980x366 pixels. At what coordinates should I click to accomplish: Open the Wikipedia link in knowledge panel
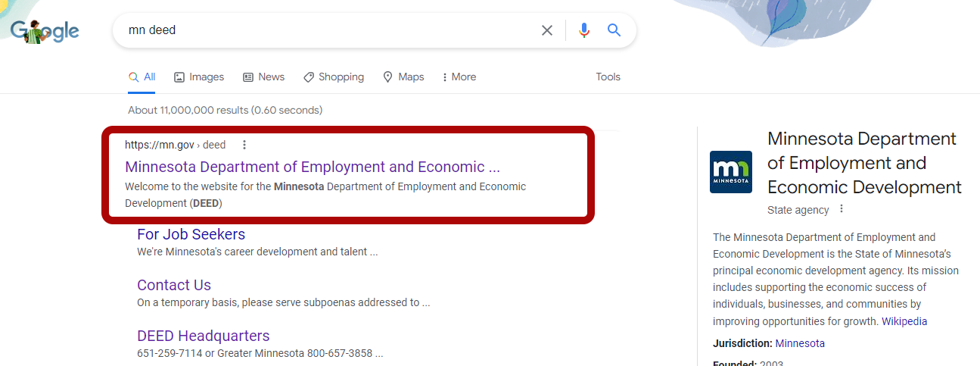click(x=904, y=321)
